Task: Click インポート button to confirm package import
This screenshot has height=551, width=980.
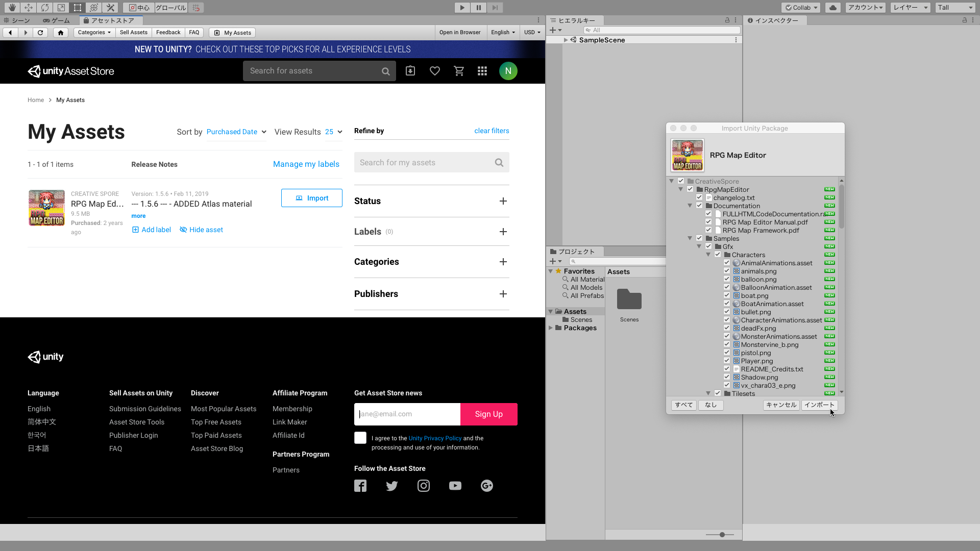Action: (x=819, y=405)
